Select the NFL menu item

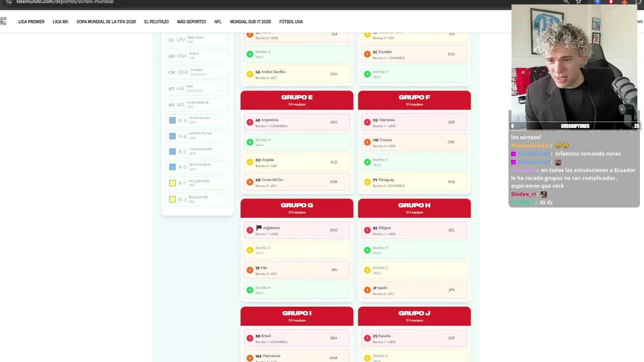click(x=218, y=22)
